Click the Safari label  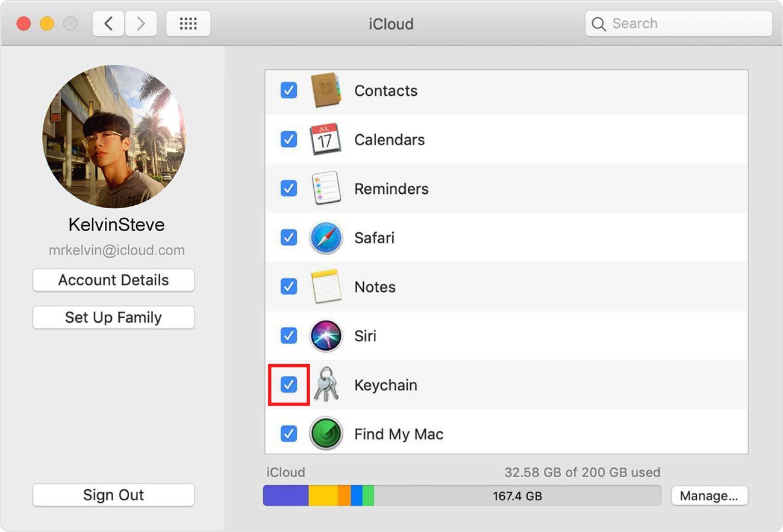[x=375, y=238]
